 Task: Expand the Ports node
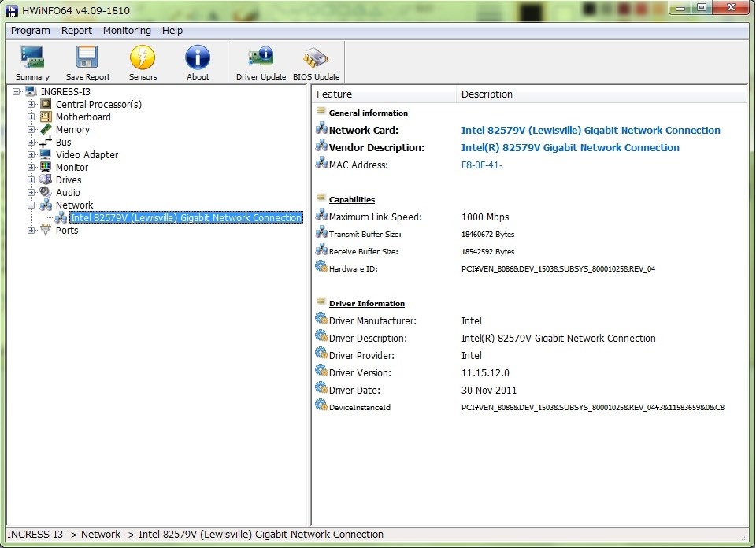31,230
